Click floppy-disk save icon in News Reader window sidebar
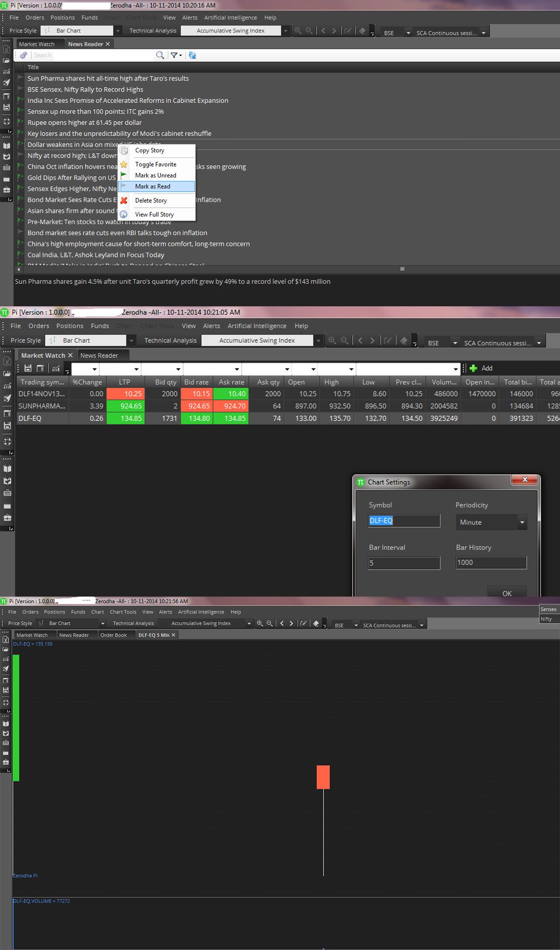 [7, 107]
